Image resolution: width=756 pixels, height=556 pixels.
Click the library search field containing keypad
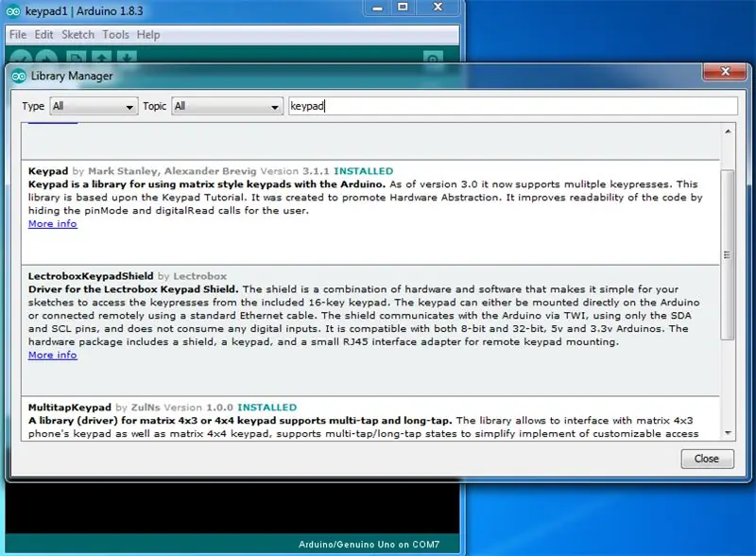[x=513, y=106]
